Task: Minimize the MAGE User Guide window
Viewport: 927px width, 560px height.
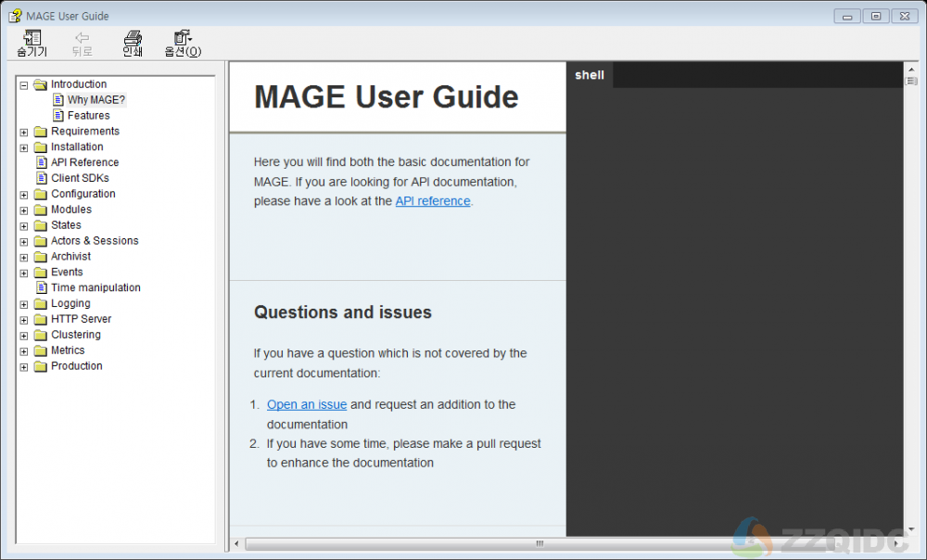Action: coord(847,16)
